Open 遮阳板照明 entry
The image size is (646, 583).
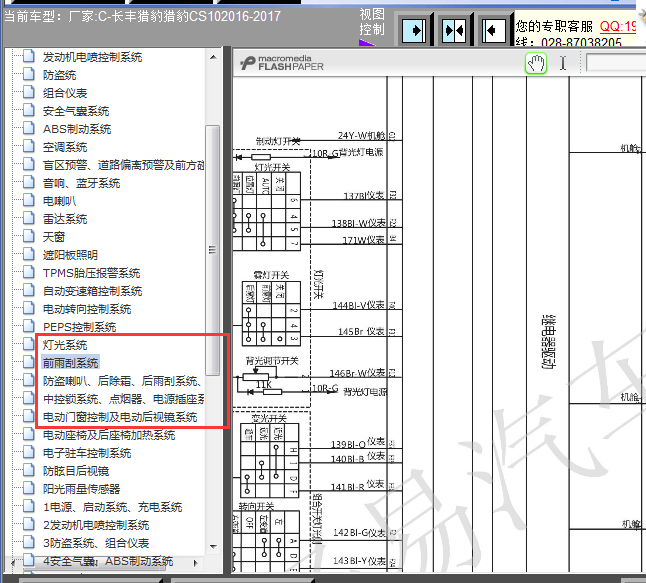click(70, 255)
